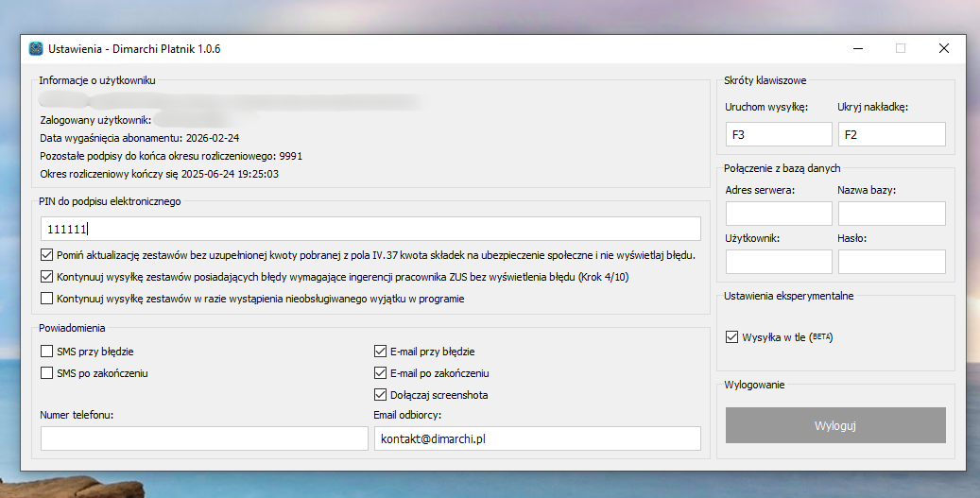The width and height of the screenshot is (980, 498).
Task: Focus the Adres serwera field
Action: point(779,214)
